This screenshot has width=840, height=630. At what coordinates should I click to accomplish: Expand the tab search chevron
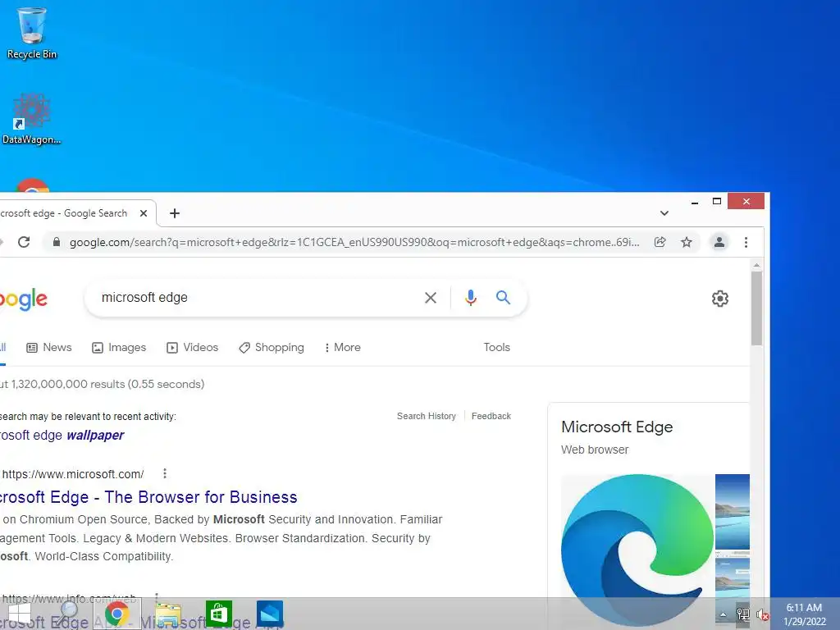click(664, 213)
